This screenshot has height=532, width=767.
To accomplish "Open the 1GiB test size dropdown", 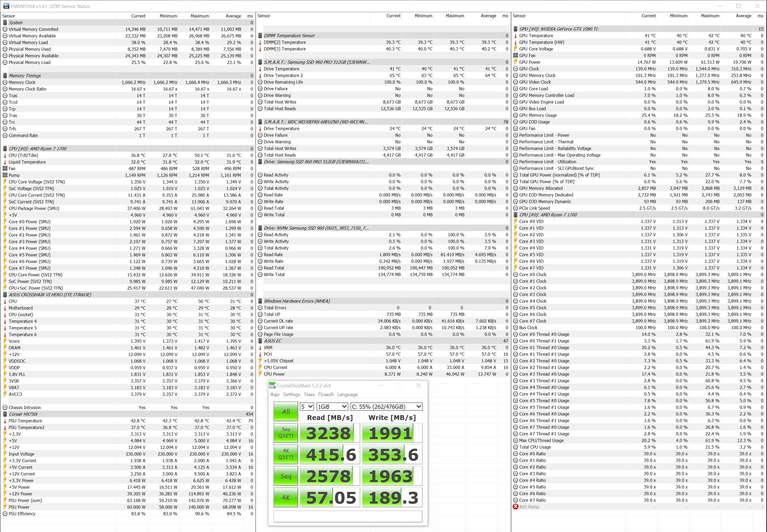I will [332, 407].
